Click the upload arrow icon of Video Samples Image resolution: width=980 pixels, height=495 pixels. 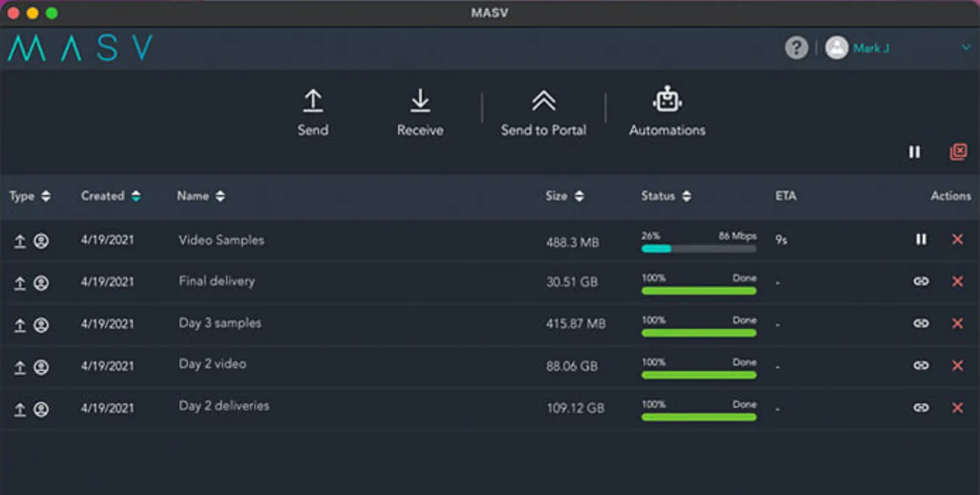tap(20, 241)
